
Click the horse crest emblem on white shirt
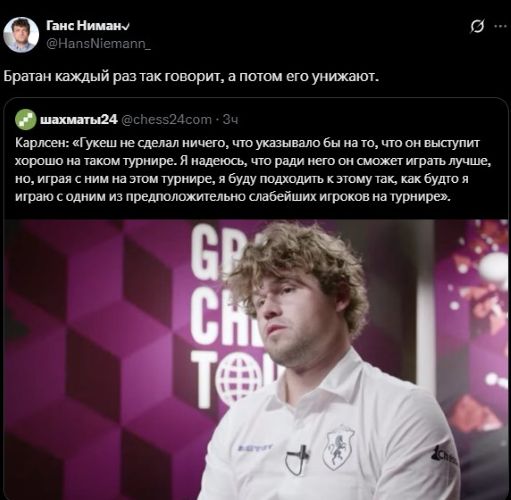339,447
